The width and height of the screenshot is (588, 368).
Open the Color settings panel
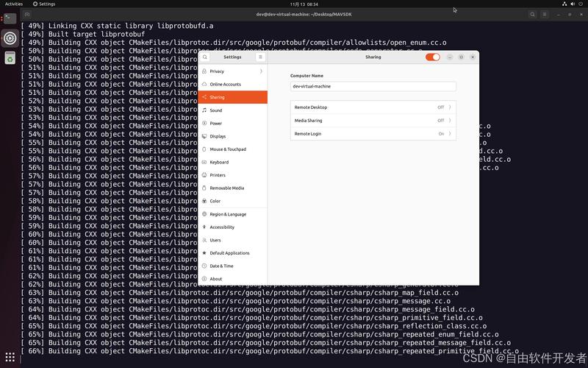215,201
